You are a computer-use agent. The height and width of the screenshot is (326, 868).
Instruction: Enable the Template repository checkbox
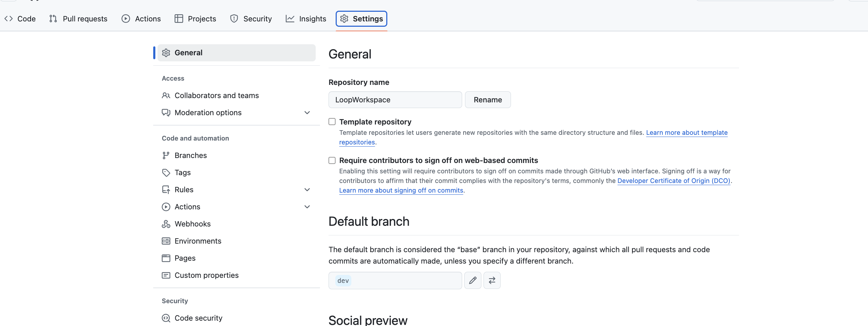pos(332,122)
